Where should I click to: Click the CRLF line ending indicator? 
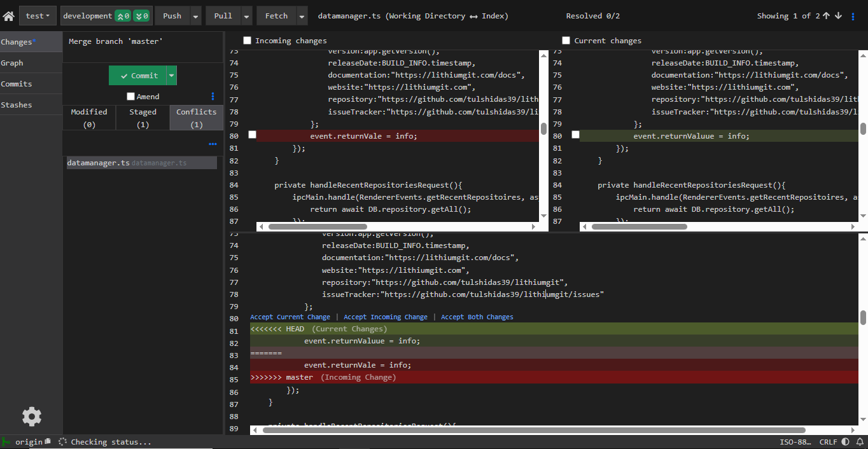[x=828, y=441]
